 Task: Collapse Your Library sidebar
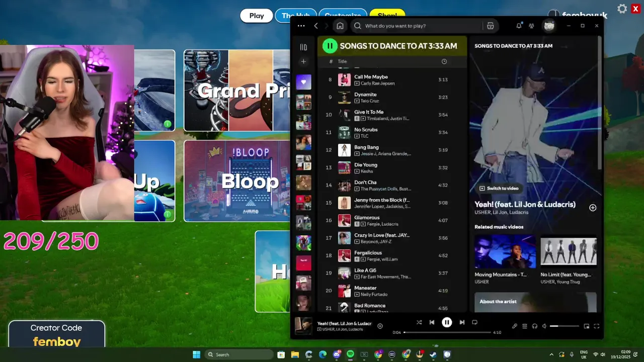[x=303, y=47]
